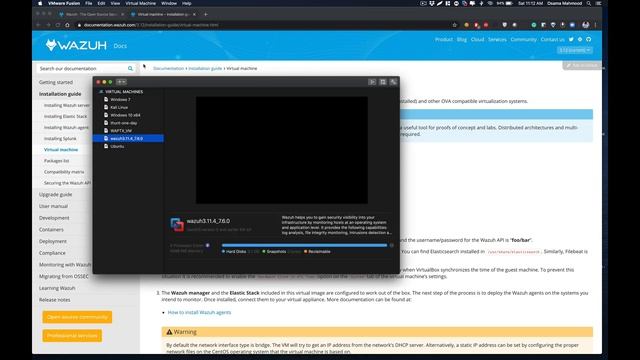Click Installation guide breadcrumb link
The image size is (640, 360).
click(x=205, y=69)
